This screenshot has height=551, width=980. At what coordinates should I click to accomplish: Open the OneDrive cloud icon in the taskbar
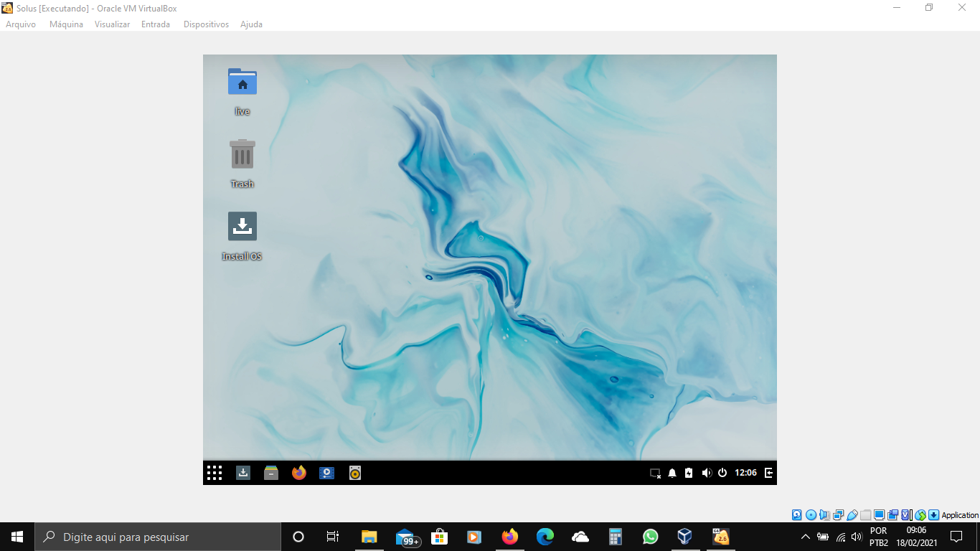coord(580,537)
